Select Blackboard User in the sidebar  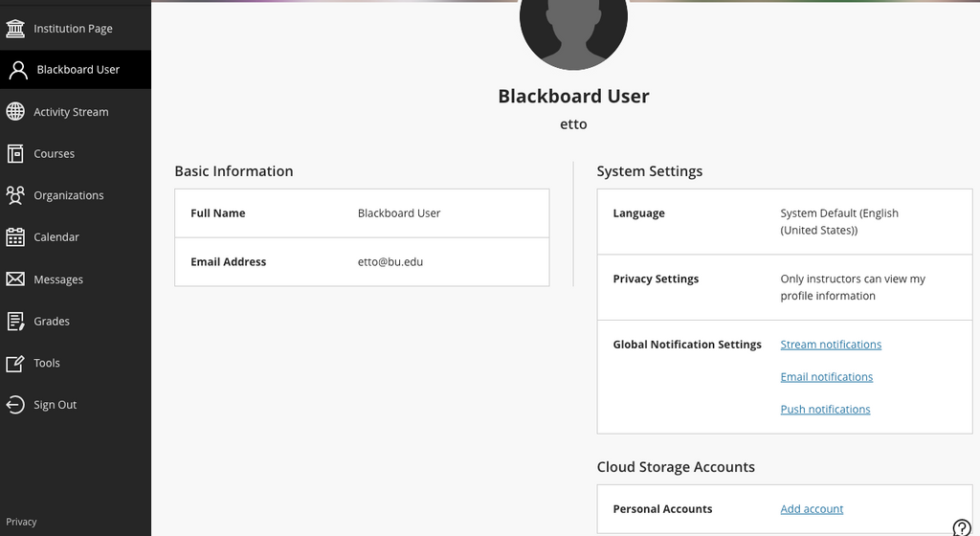77,70
